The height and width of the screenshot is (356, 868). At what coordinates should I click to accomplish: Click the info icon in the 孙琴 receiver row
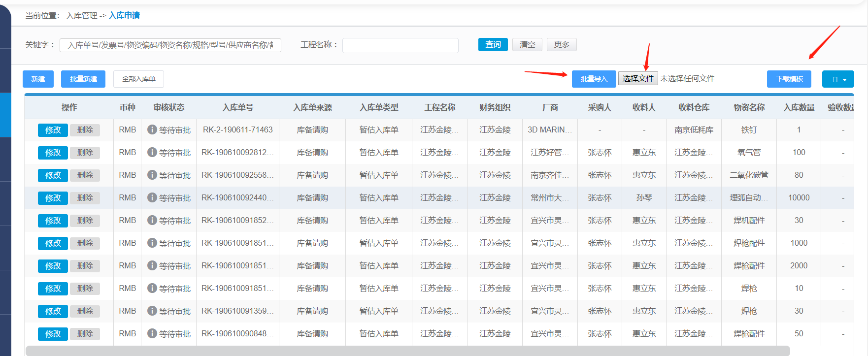point(152,197)
